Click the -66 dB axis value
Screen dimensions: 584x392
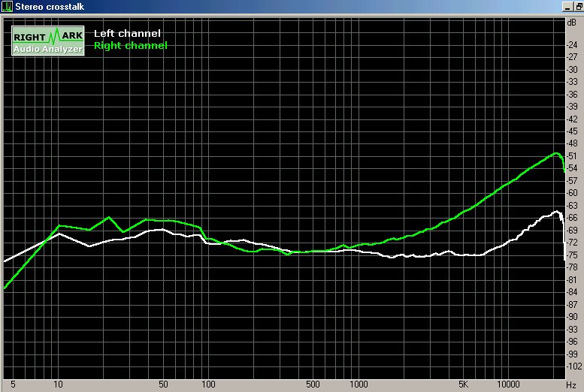[572, 218]
